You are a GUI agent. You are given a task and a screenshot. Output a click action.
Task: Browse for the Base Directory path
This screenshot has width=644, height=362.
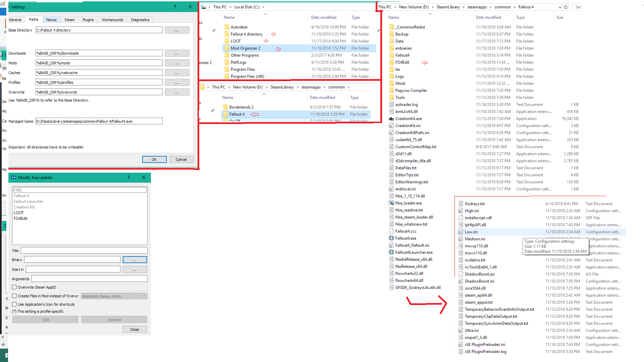click(x=177, y=30)
